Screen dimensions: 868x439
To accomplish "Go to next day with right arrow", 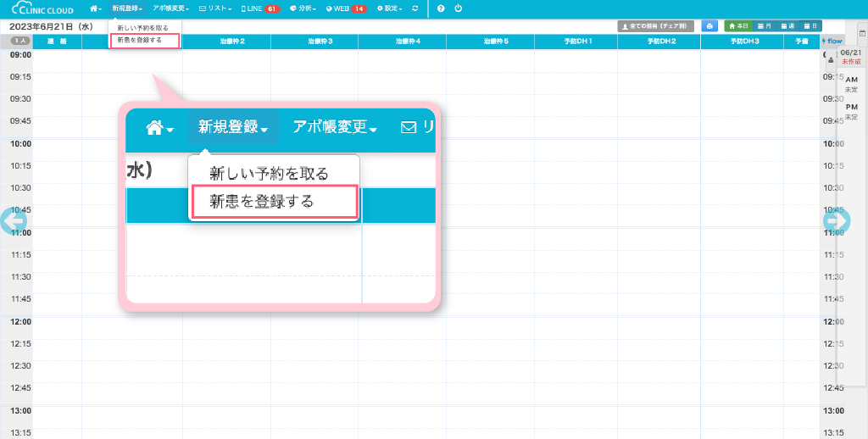I will coord(836,221).
